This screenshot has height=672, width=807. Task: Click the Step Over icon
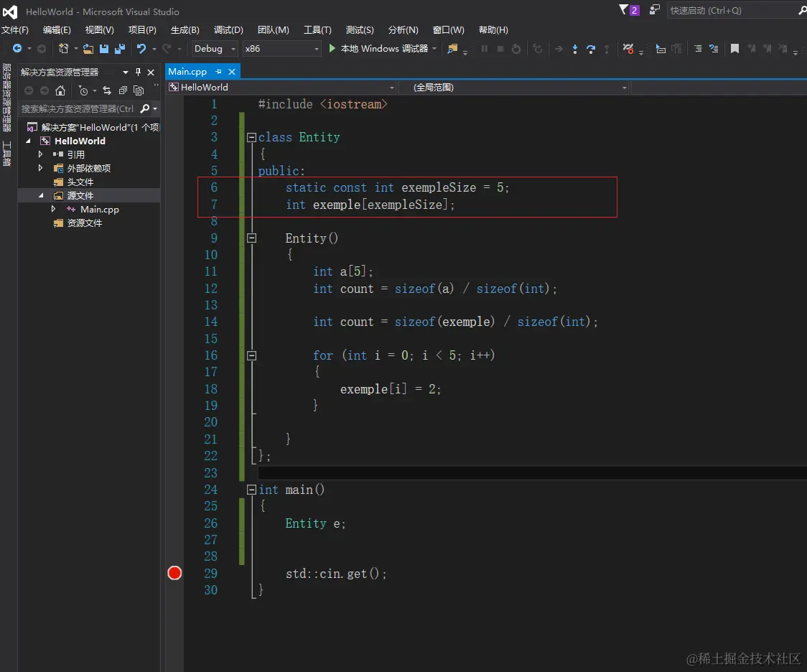(x=591, y=48)
